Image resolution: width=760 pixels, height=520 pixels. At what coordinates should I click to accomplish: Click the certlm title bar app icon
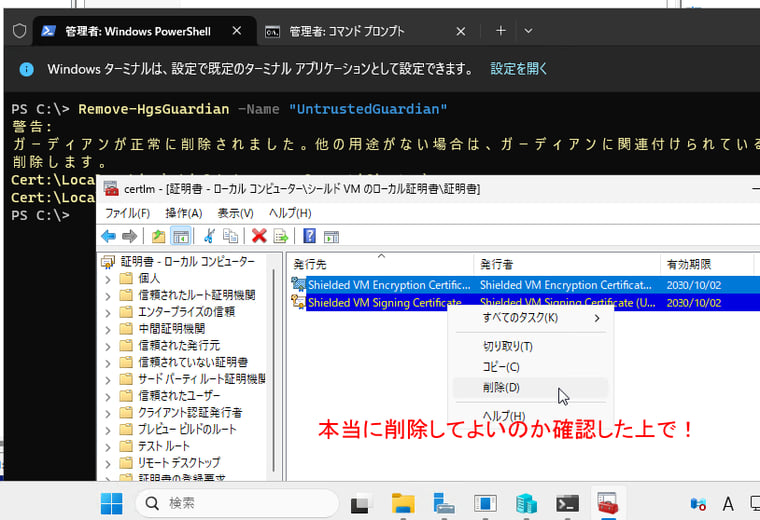(x=111, y=188)
